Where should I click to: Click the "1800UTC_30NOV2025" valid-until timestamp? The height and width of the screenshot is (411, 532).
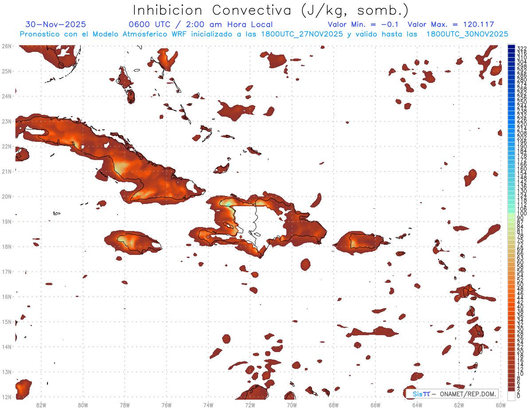click(467, 34)
